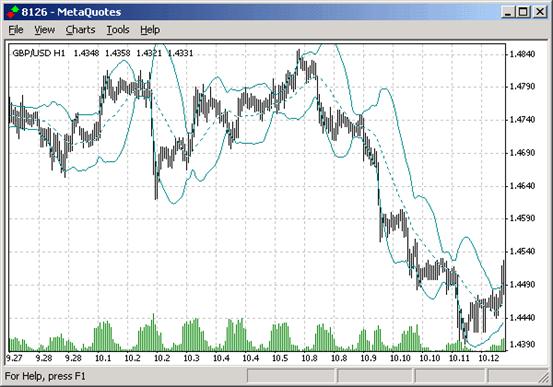
Task: Close the MetaQuotes window
Action: click(540, 12)
